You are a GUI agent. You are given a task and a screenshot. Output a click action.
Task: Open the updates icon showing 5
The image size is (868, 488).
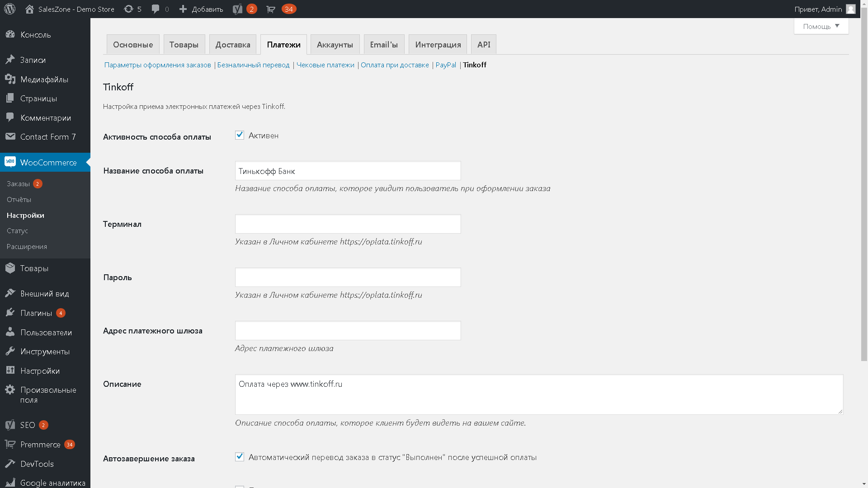click(x=129, y=9)
